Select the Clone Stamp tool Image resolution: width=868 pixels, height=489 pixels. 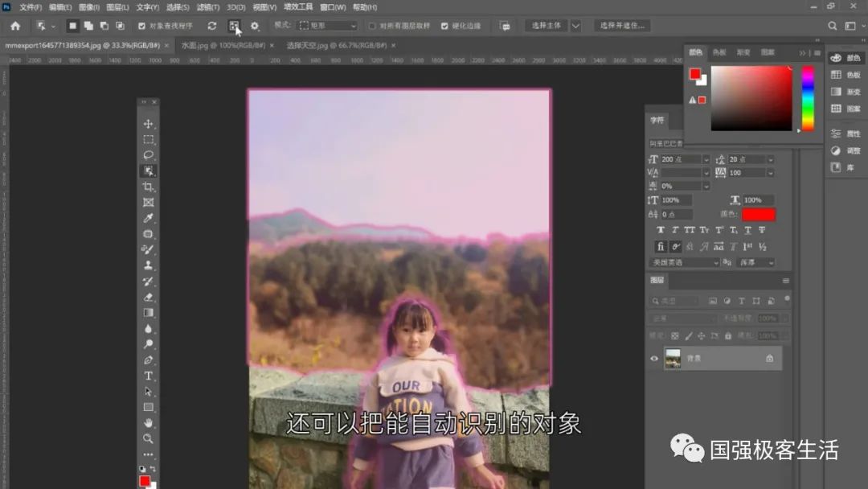click(x=149, y=265)
